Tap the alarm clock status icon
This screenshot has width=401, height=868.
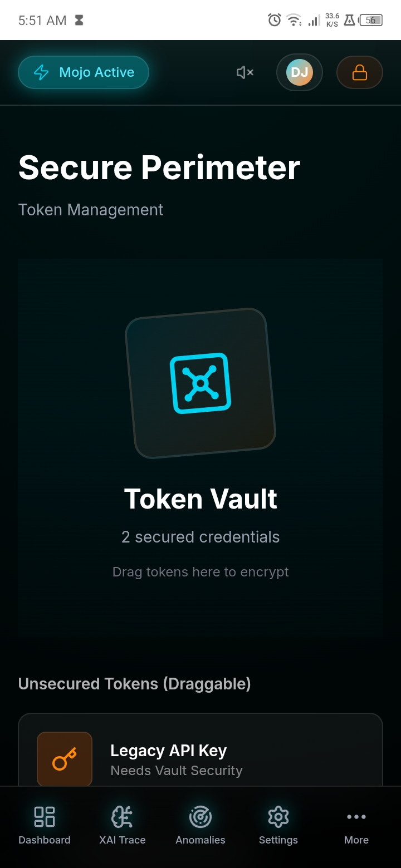pos(275,21)
